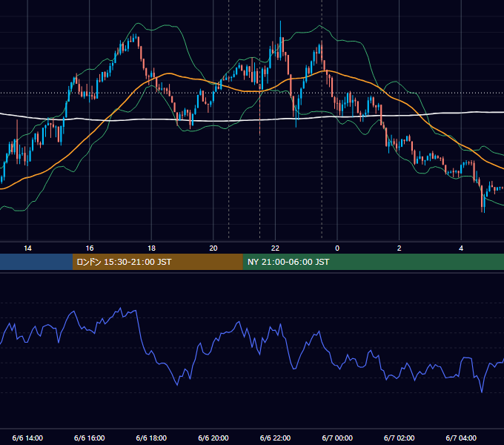Click the 14 hour axis label

[x=27, y=248]
